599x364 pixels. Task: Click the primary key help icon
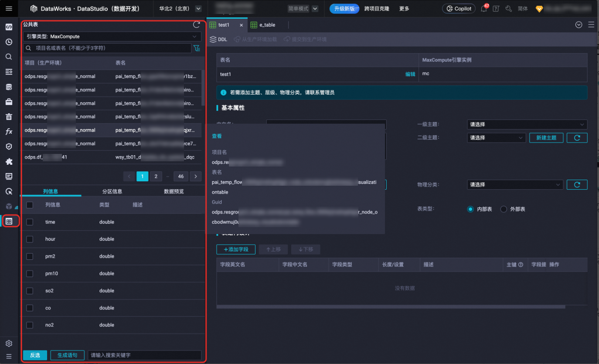click(521, 265)
